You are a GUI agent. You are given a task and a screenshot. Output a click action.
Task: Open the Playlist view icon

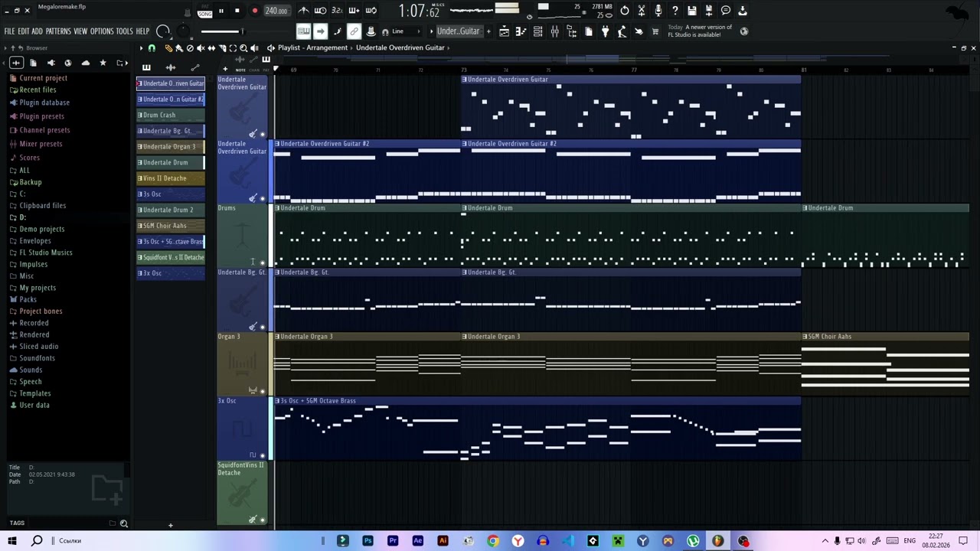(x=504, y=31)
